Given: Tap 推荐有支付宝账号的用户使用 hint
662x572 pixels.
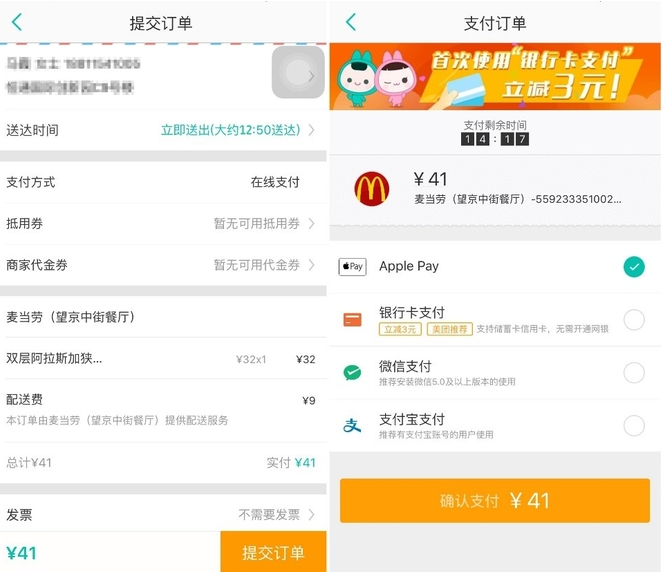Looking at the screenshot, I should pyautogui.click(x=436, y=434).
